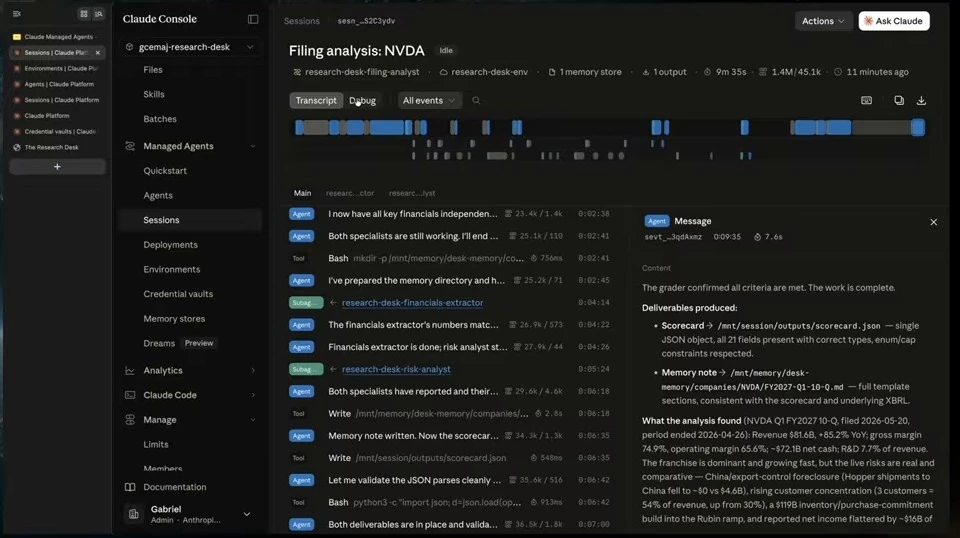Open the All events filter dropdown
This screenshot has width=960, height=538.
429,100
